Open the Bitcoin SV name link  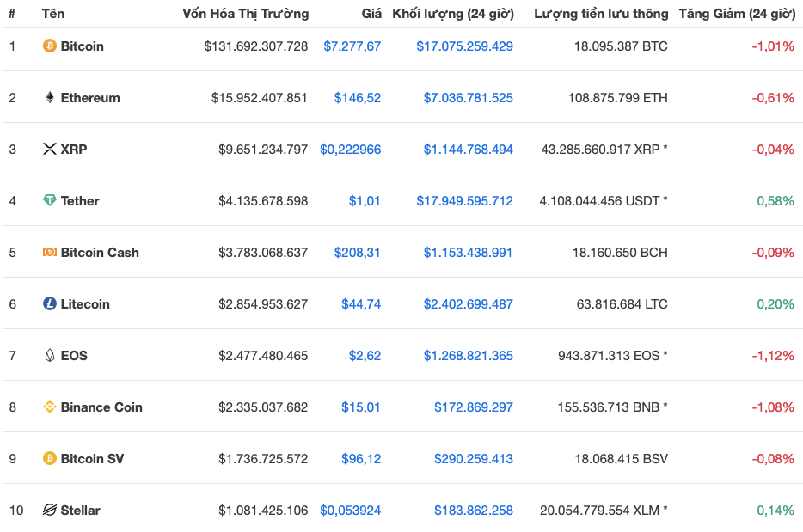point(92,459)
